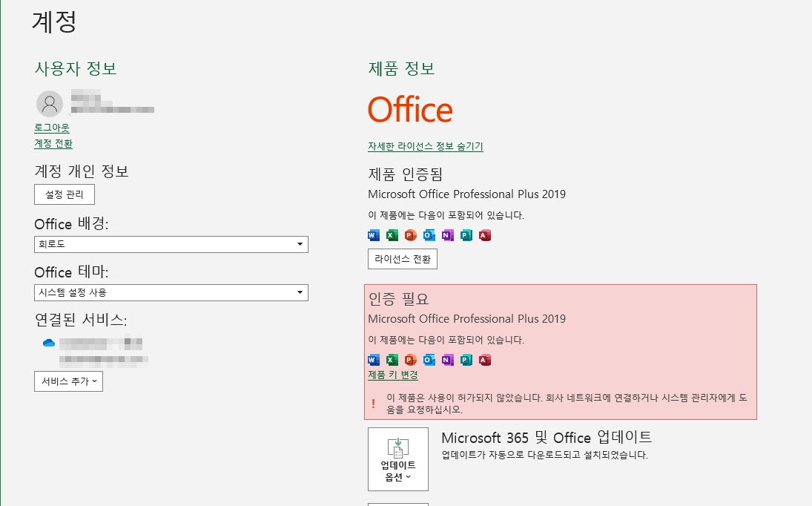Click the OneNote icon in the activated product section

448,236
